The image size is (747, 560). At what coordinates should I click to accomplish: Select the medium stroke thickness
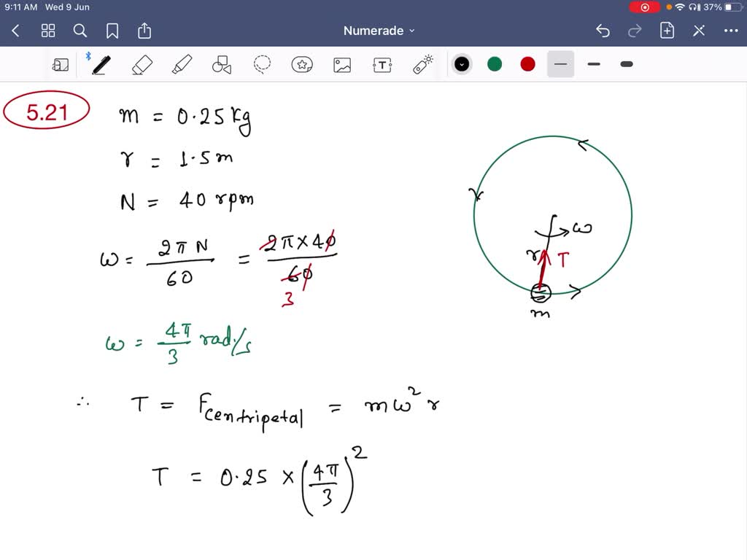point(593,64)
